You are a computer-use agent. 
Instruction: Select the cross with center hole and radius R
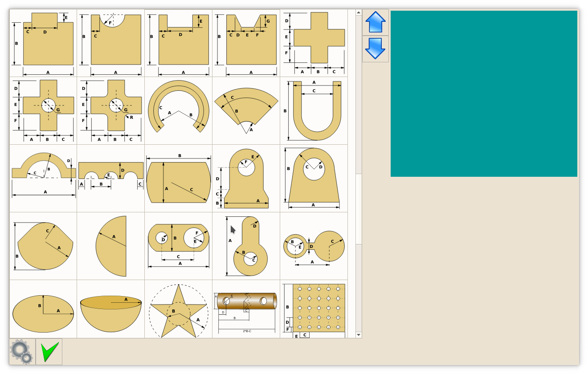(111, 111)
